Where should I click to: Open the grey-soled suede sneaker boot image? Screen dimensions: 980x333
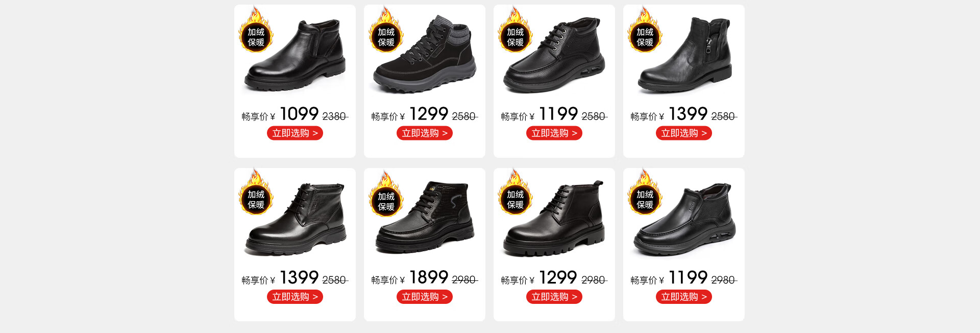coord(425,54)
